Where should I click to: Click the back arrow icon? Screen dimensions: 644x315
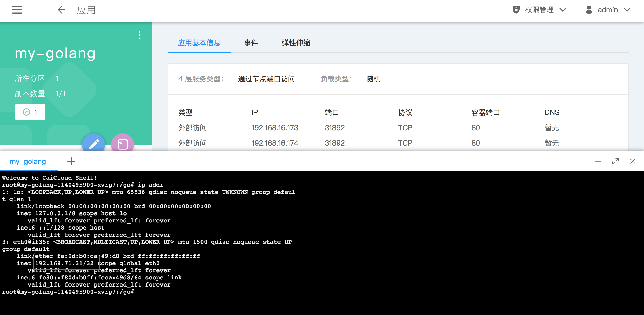61,10
